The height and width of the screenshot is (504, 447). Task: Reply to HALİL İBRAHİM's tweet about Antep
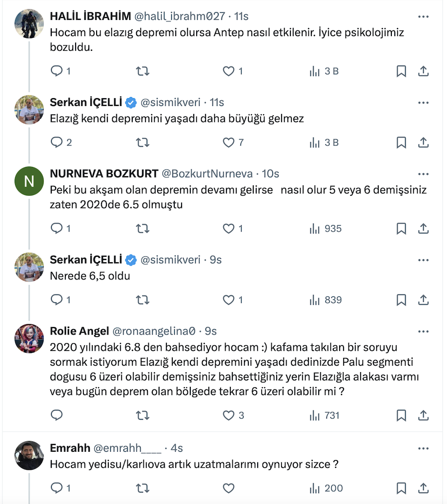[x=57, y=71]
